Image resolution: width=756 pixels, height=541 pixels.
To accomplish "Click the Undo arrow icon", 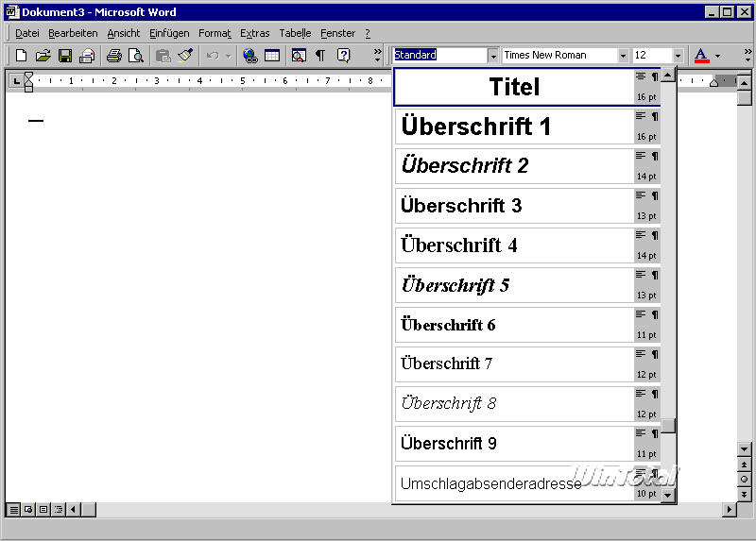I will click(212, 56).
